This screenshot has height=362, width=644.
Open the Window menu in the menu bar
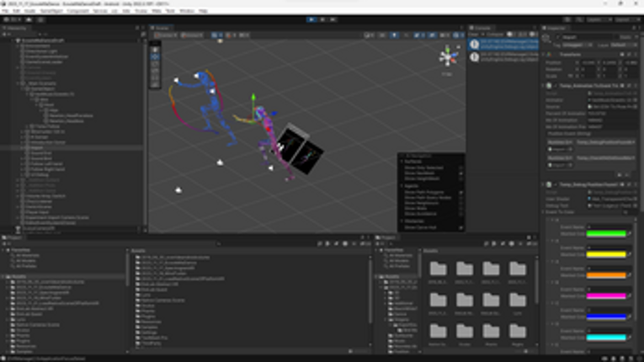[187, 11]
